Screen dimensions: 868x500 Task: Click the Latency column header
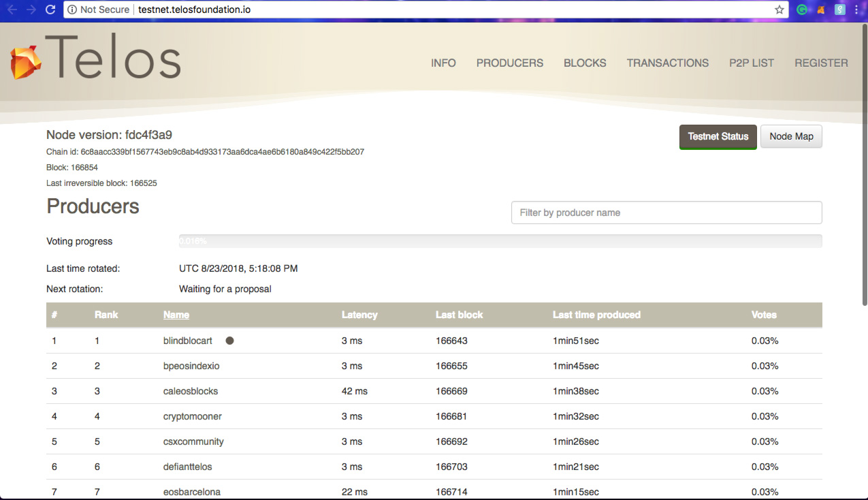[359, 315]
